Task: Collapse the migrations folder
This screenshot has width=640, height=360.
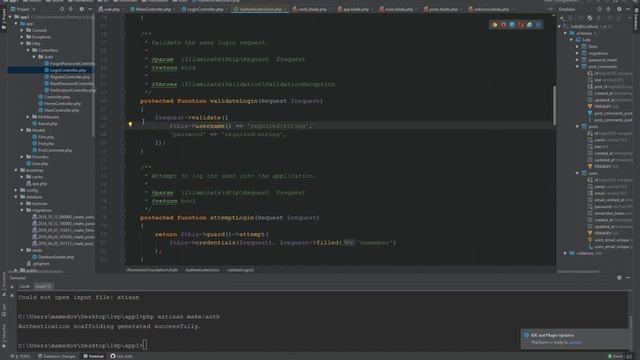Action: coord(22,210)
